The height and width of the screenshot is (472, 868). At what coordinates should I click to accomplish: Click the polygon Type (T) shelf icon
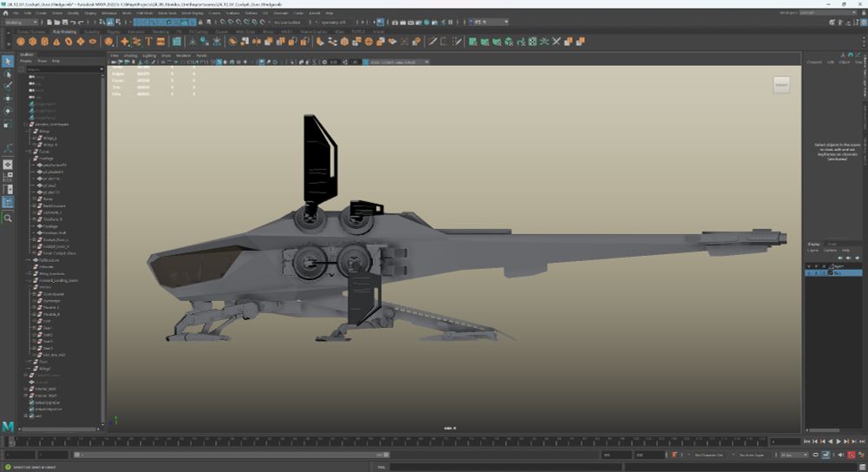(x=148, y=41)
